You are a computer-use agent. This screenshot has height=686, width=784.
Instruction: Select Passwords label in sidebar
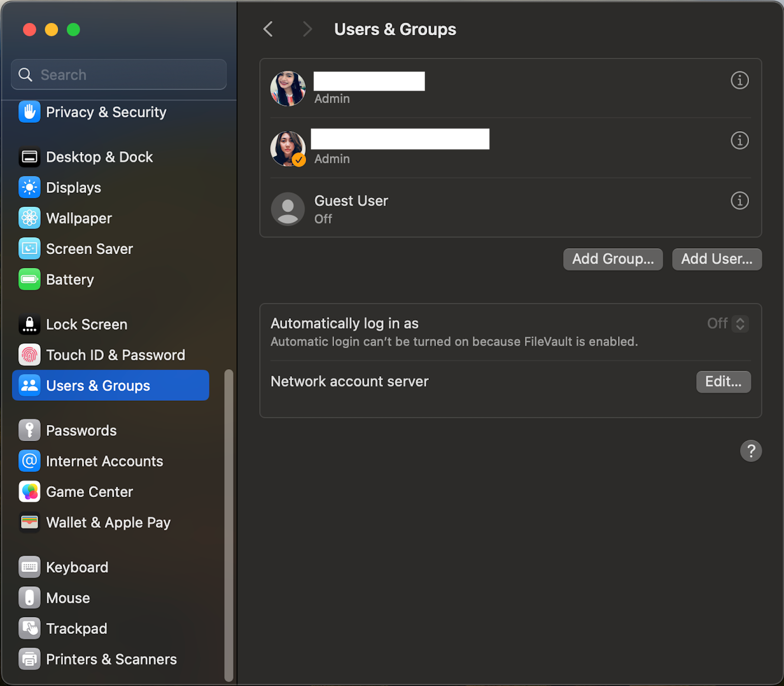(81, 430)
